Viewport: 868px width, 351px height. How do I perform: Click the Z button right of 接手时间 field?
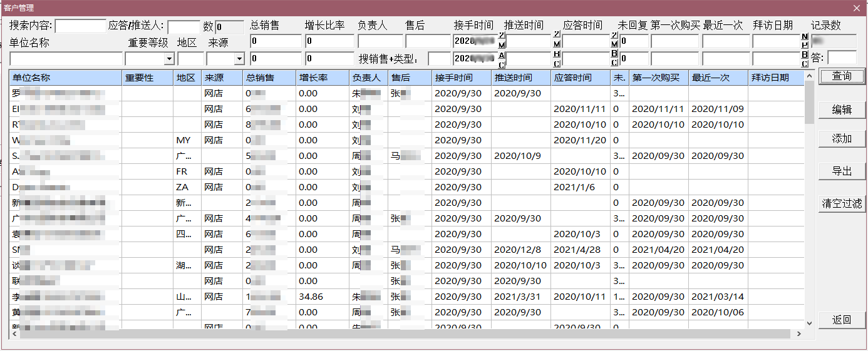502,35
